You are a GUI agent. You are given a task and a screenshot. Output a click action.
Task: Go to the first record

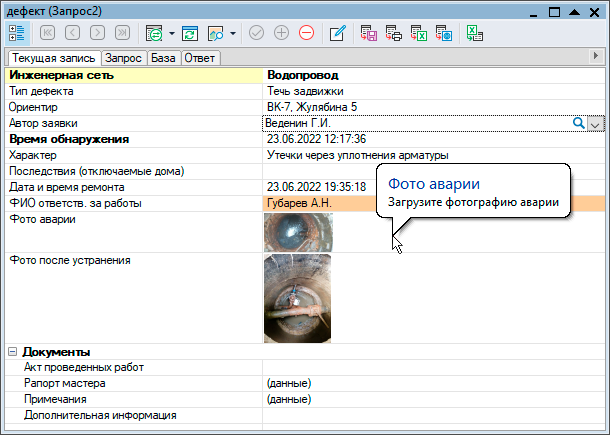[47, 33]
